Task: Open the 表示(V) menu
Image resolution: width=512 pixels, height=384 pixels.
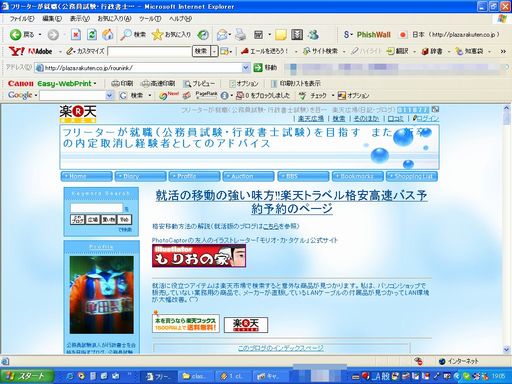Action: tap(80, 19)
